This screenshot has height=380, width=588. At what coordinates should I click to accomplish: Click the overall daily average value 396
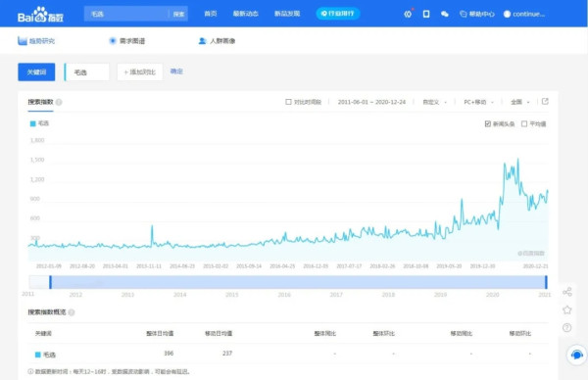click(169, 353)
